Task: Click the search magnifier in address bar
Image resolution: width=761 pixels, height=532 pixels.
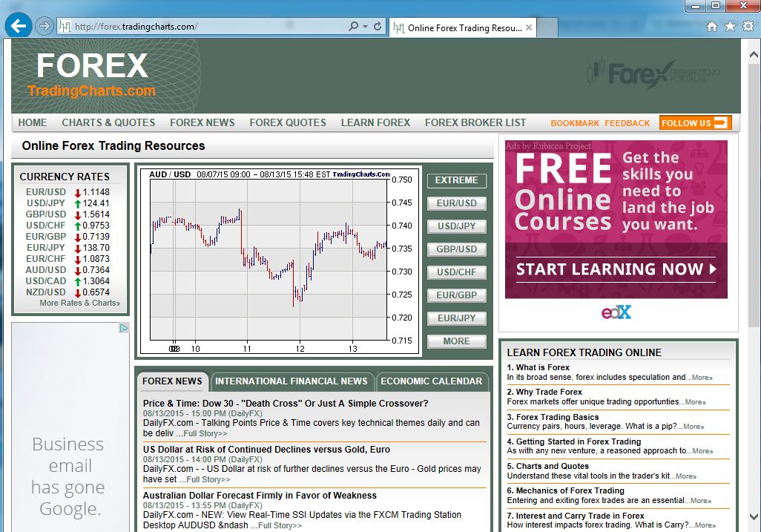Action: (x=354, y=26)
